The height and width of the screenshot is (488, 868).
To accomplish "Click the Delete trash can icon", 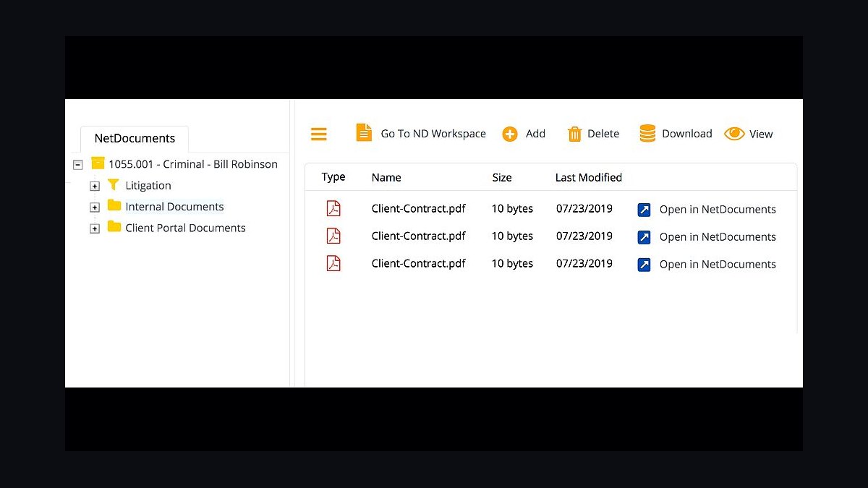I will 575,134.
